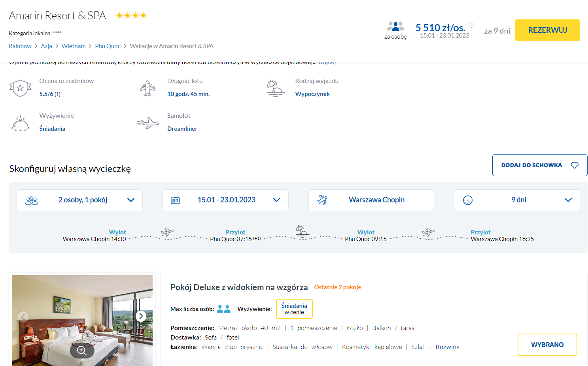
Task: Expand the 15.01 - 23.01.2023 date dropdown
Action: 225,200
